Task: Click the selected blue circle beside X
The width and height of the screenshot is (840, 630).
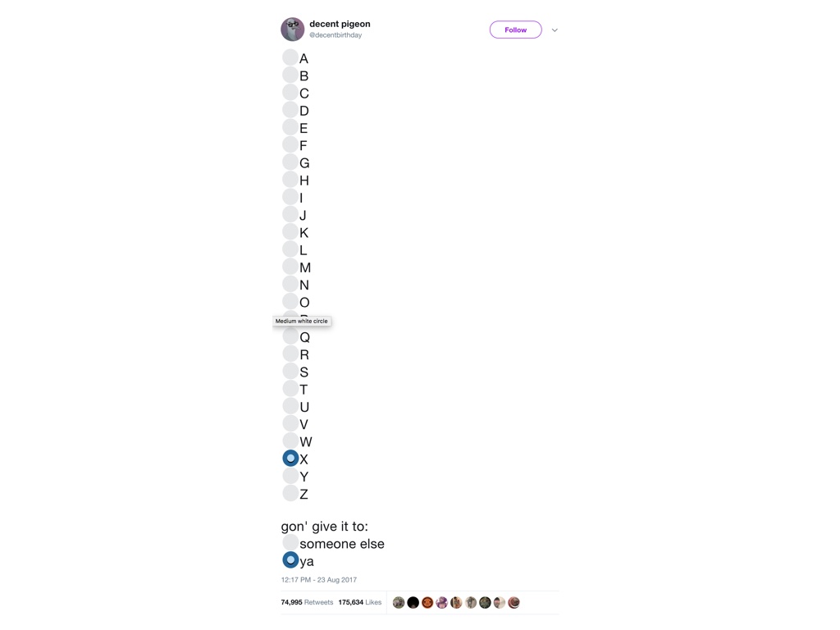Action: (290, 459)
